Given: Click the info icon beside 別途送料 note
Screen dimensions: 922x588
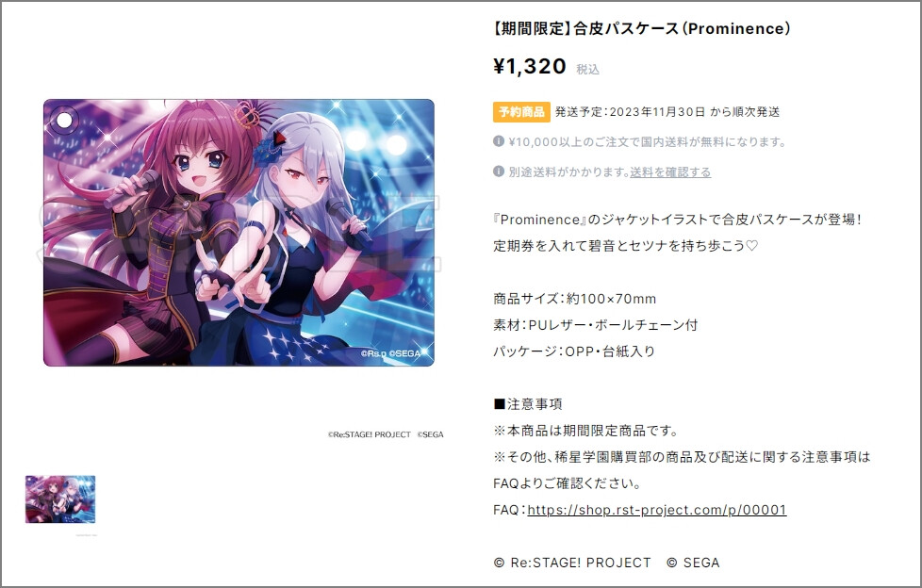Looking at the screenshot, I should click(x=499, y=171).
